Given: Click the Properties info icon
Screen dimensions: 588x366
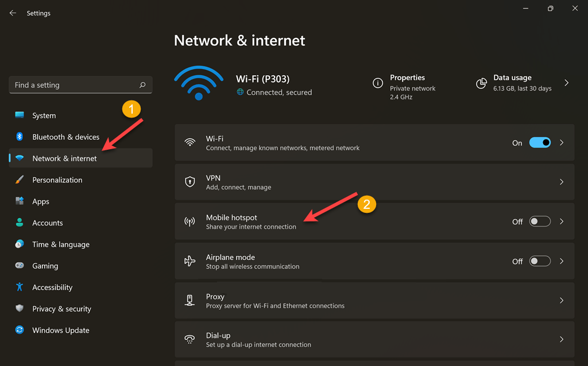Looking at the screenshot, I should (377, 83).
